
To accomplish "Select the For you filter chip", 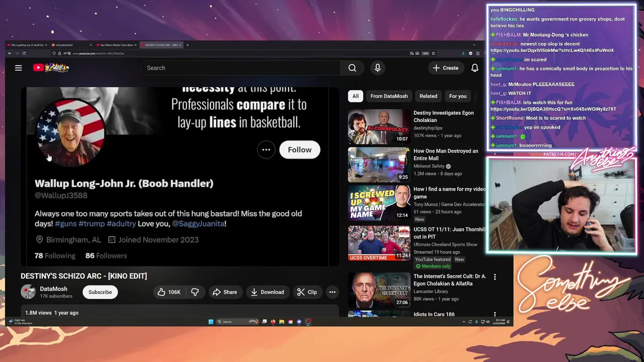I will coord(457,96).
